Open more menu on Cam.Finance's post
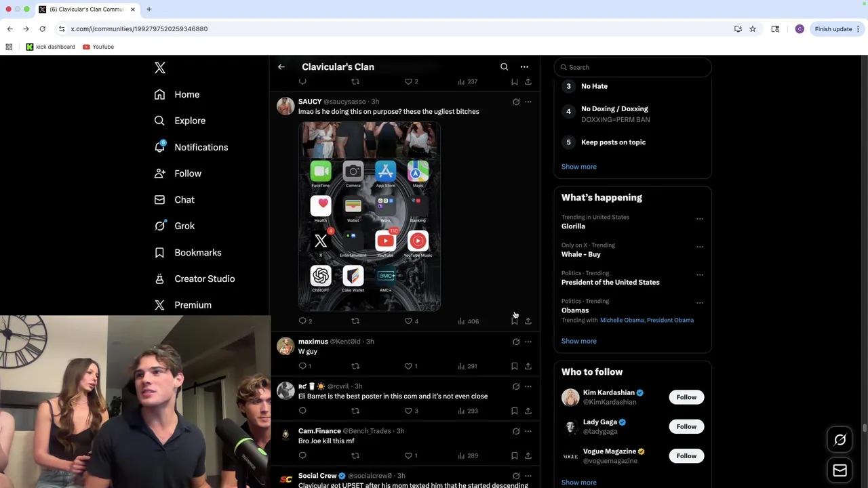 [x=528, y=431]
